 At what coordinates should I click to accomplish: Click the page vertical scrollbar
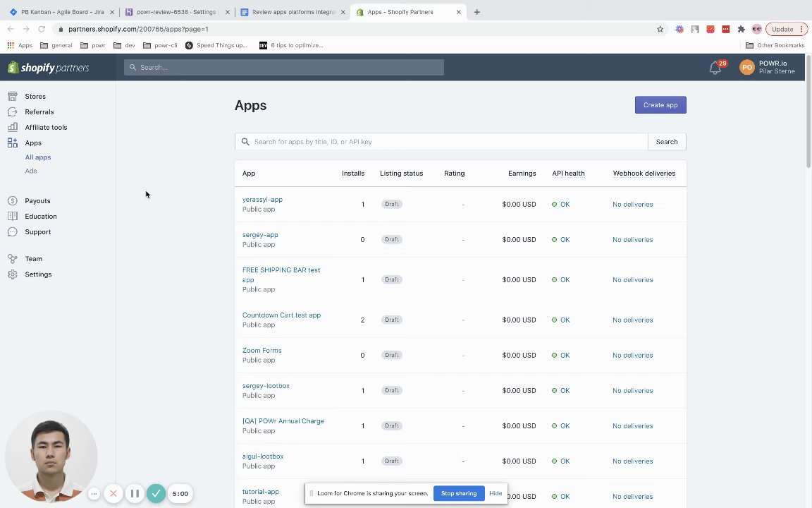pos(808,111)
